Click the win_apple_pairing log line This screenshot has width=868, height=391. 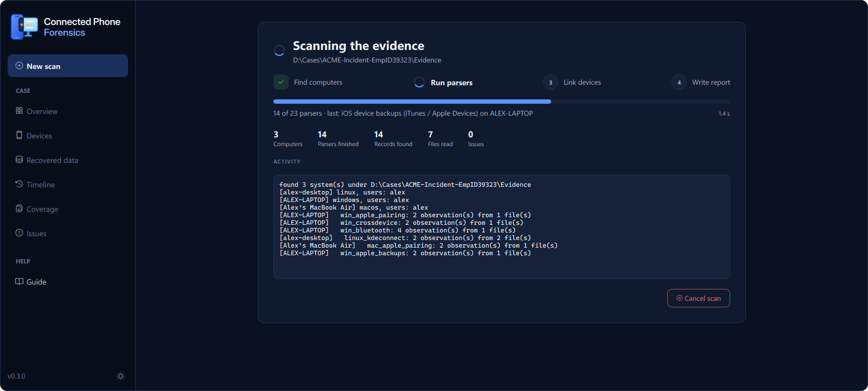click(x=405, y=215)
